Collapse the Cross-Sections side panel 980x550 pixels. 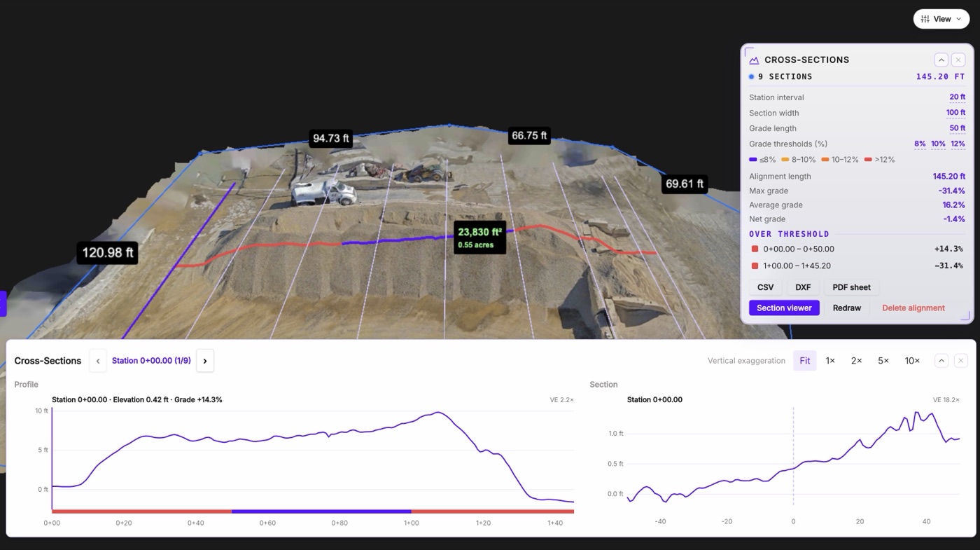pos(941,60)
